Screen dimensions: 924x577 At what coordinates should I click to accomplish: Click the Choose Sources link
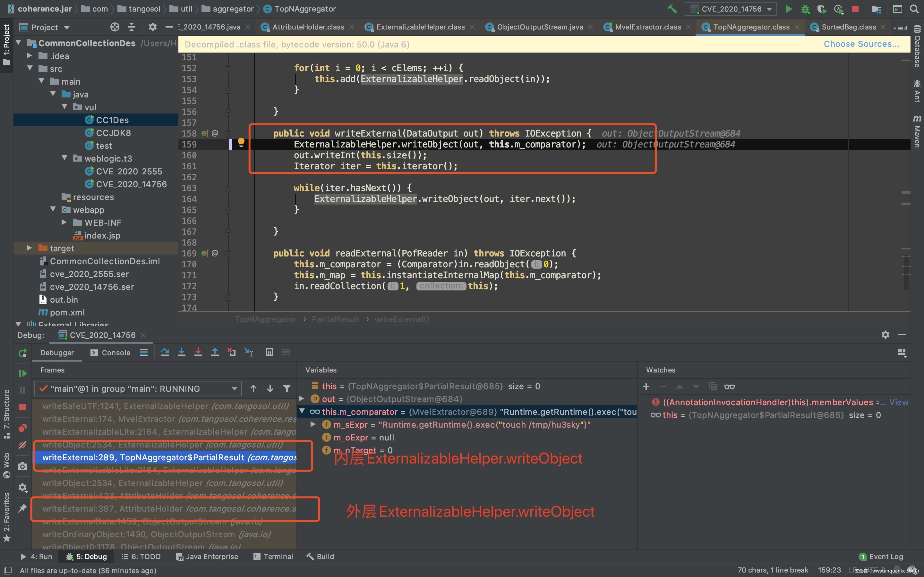pyautogui.click(x=861, y=44)
